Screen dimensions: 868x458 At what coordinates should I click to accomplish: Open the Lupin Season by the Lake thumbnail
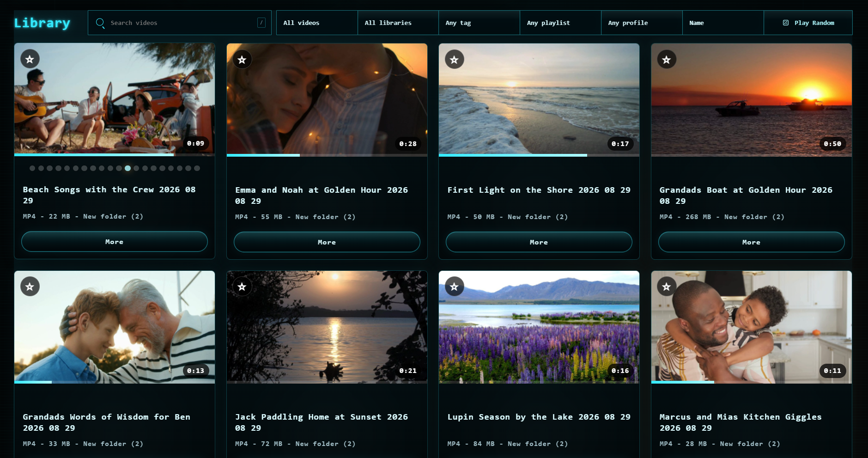coord(539,326)
